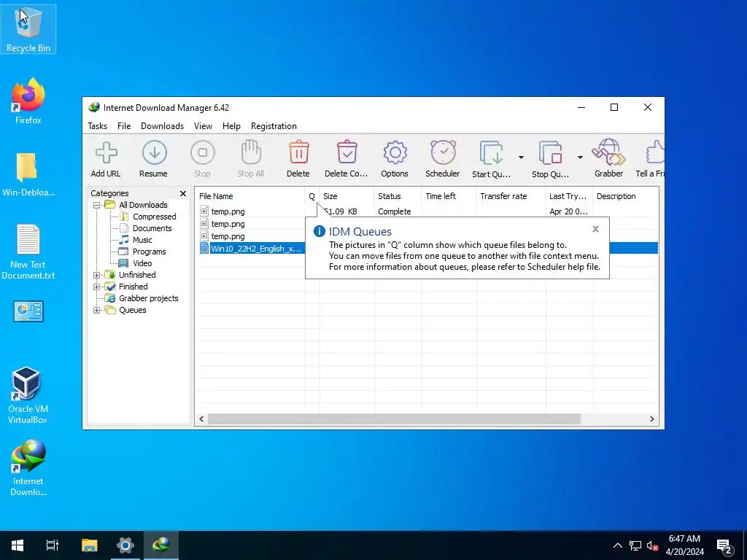747x560 pixels.
Task: Open Stop Queue dropdown arrow
Action: coord(580,157)
